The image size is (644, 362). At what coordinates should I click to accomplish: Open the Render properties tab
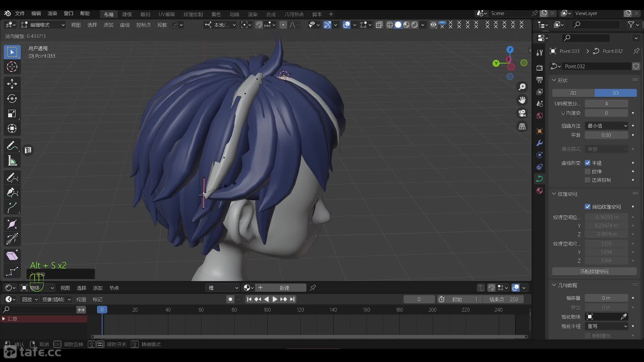[x=540, y=68]
